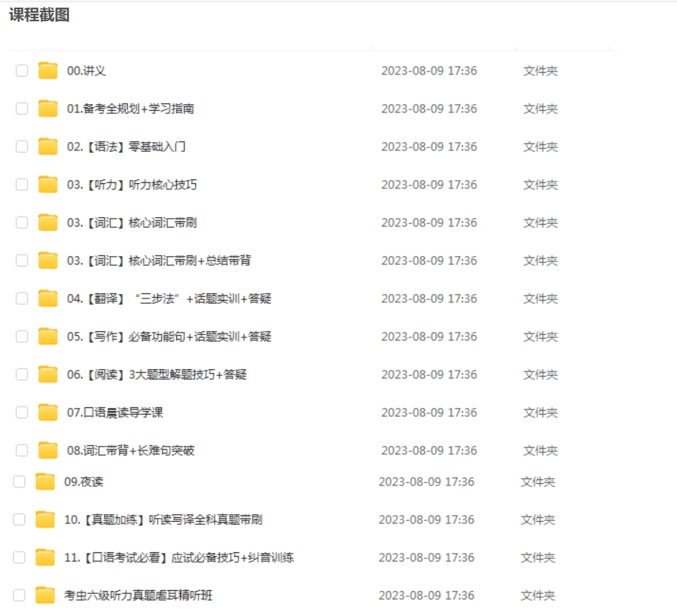Click folder icon for 03.【听力】听力核心技巧
677x616 pixels.
48,185
